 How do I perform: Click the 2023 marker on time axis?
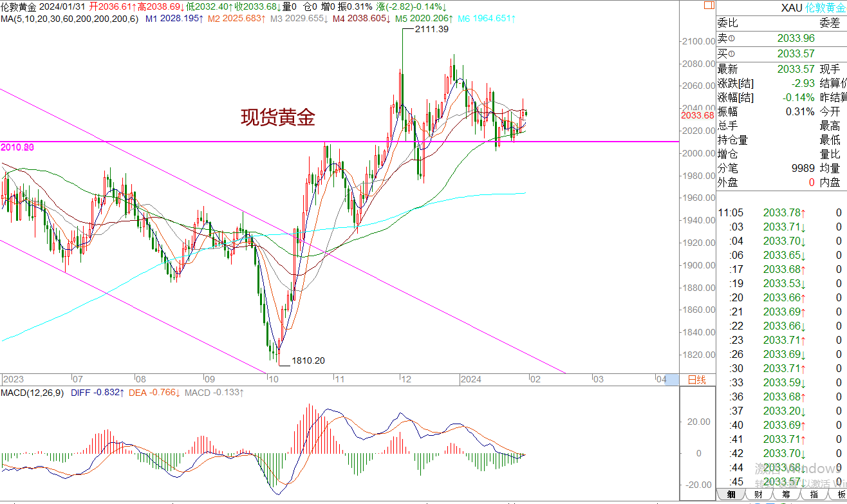click(14, 380)
